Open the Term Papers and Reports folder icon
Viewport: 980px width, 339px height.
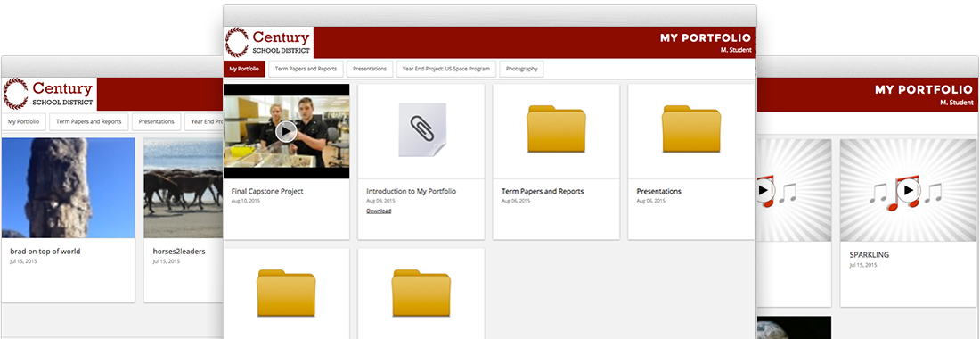point(556,128)
